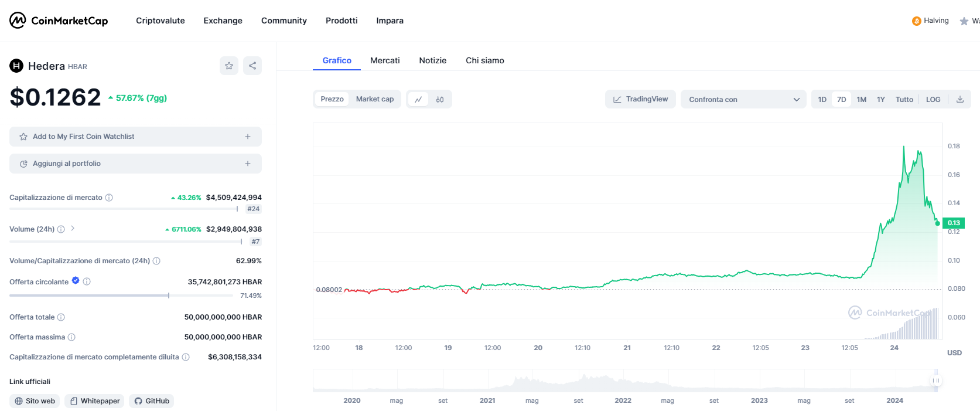Screen dimensions: 980x411
Task: Click the Watchlist star icon in header
Action: (964, 21)
